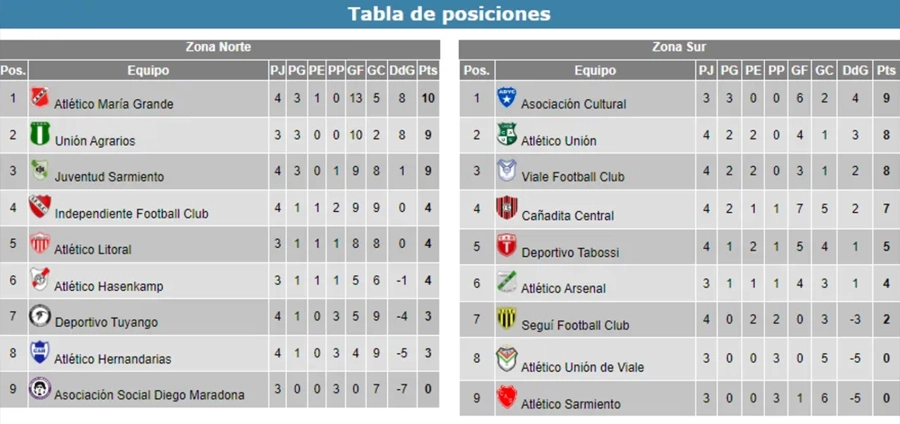Open the Independiente Football Club team name
The height and width of the screenshot is (424, 900).
[131, 214]
